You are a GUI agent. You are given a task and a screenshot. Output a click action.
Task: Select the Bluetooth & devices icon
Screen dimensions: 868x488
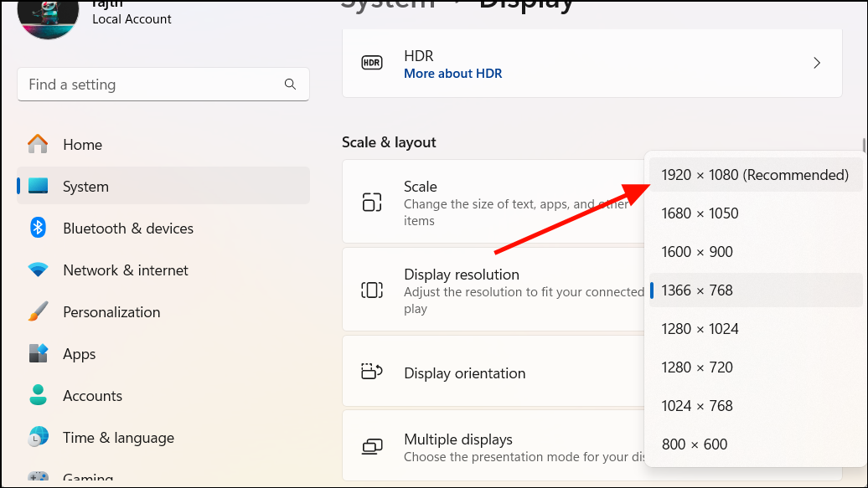37,228
